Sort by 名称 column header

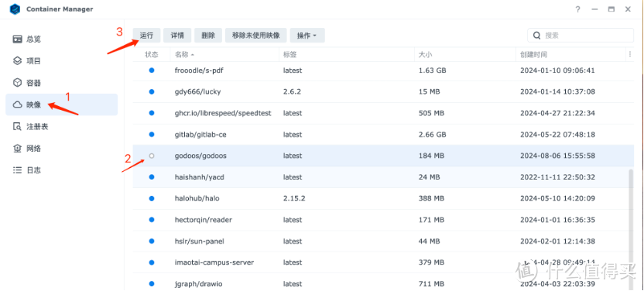pyautogui.click(x=224, y=55)
